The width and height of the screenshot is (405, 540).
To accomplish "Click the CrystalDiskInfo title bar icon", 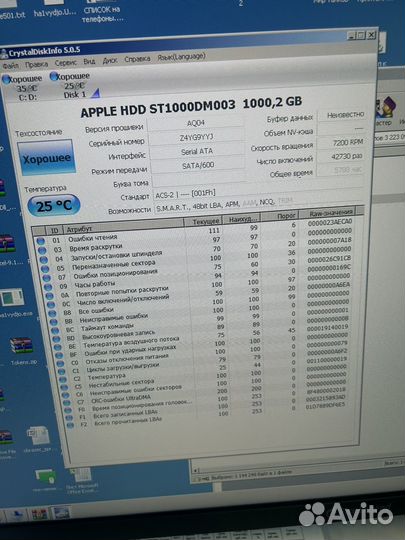I will coord(4,54).
